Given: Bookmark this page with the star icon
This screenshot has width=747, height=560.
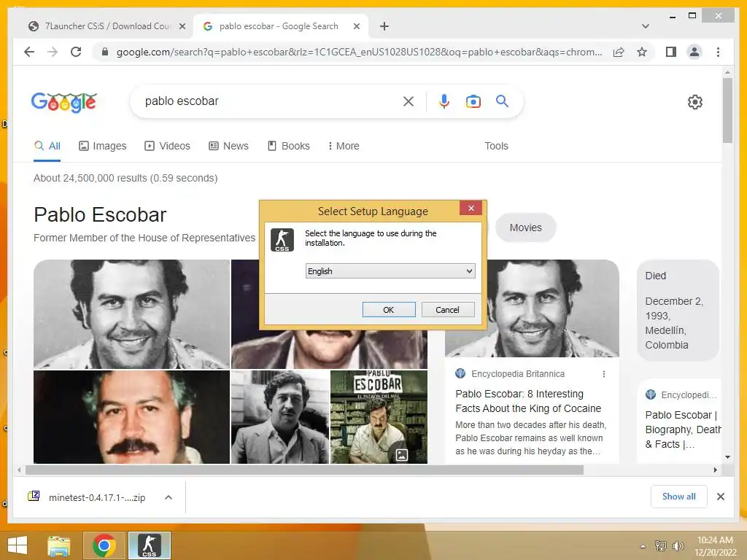Looking at the screenshot, I should pos(642,52).
